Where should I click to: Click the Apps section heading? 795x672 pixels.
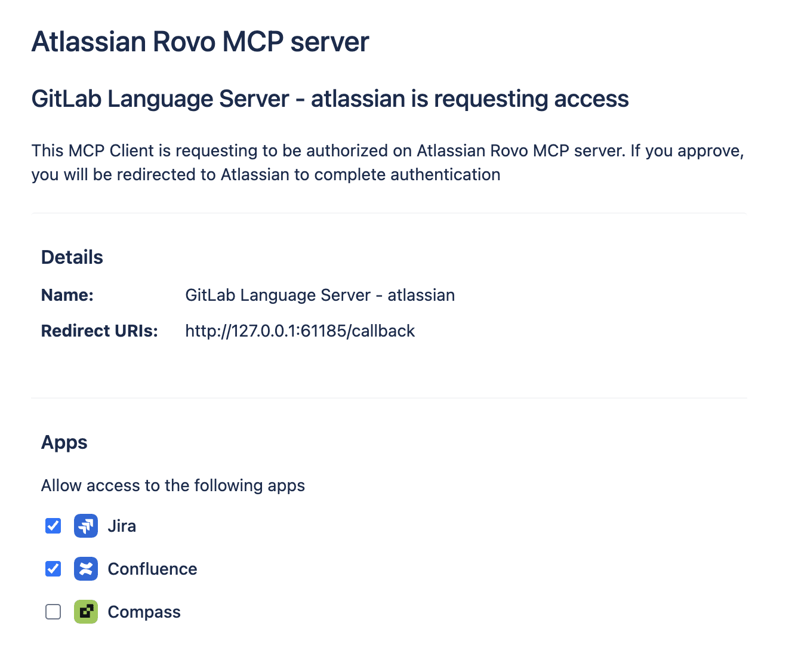64,442
